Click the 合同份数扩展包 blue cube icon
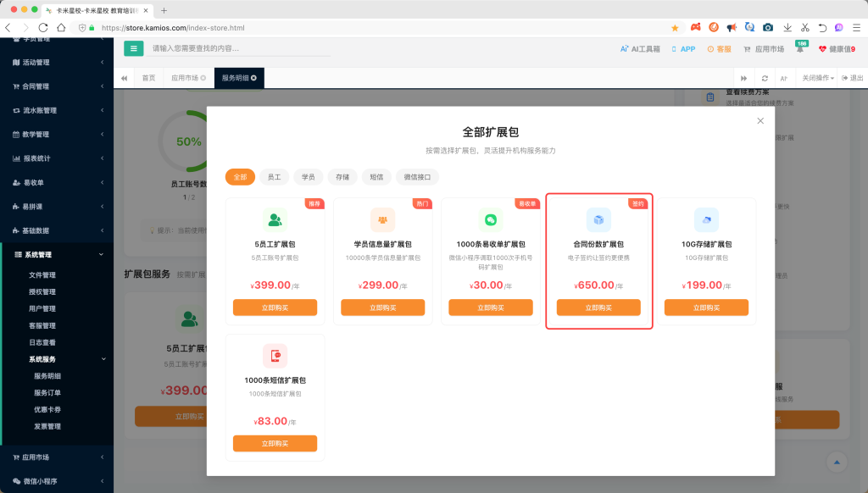 pos(598,220)
